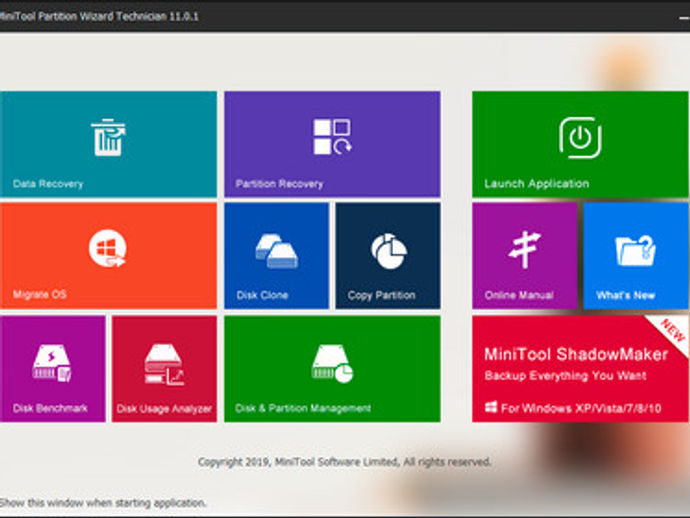The width and height of the screenshot is (690, 518).
Task: Open the Disk Usage Analyzer chart icon
Action: [x=164, y=364]
